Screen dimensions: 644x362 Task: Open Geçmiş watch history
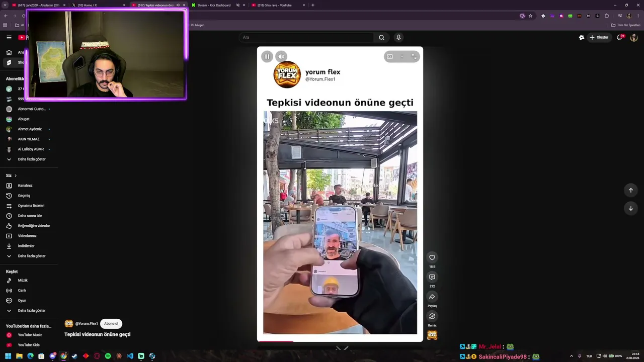(24, 196)
